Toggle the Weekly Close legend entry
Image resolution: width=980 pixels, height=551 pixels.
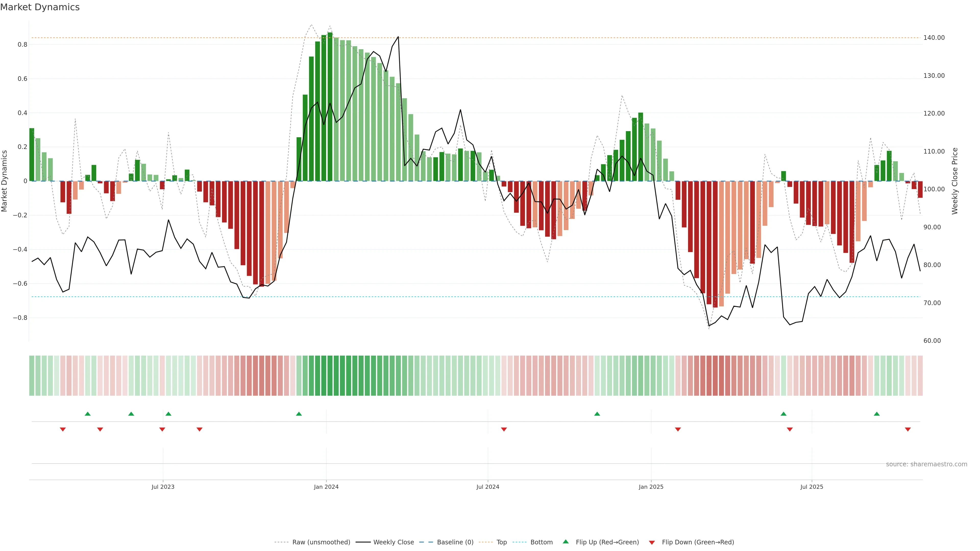(x=393, y=542)
